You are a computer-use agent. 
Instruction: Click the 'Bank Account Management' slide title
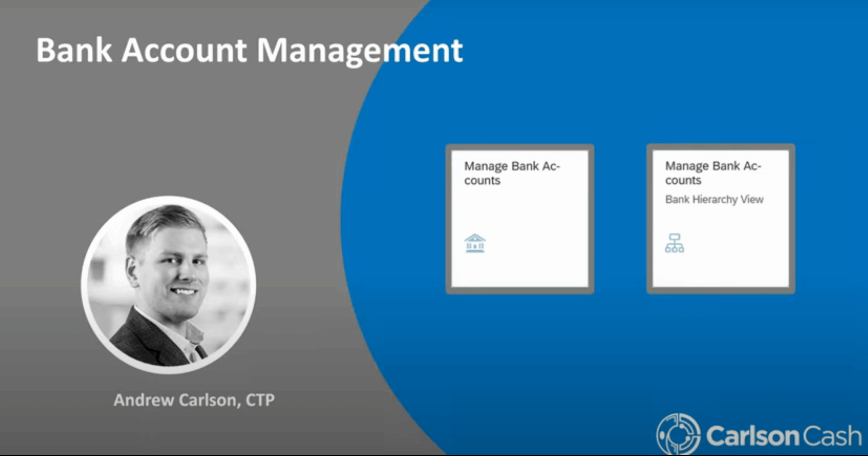pos(249,51)
